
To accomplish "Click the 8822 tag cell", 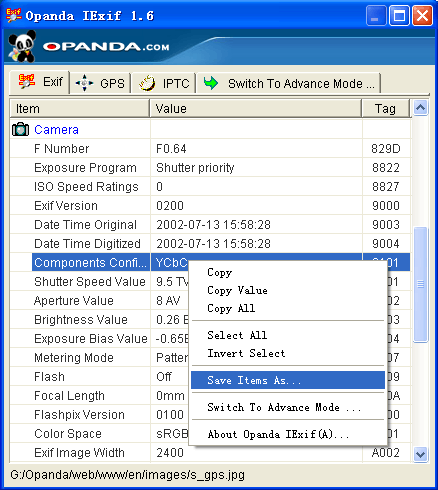I will (386, 168).
